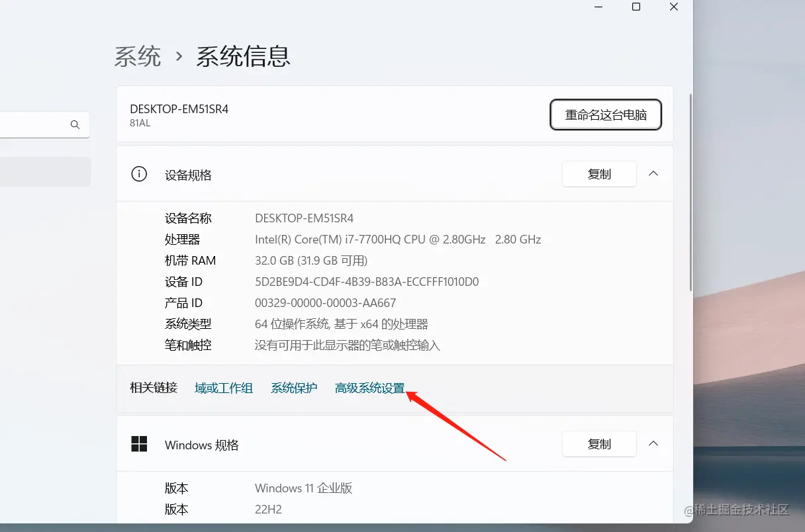Click the 系统类型 label

pos(188,324)
